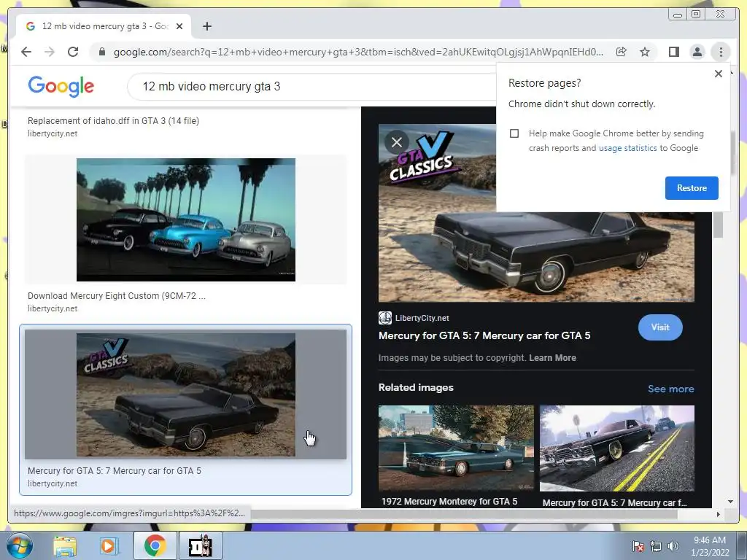Click the Google logo
The image size is (747, 560).
click(61, 86)
